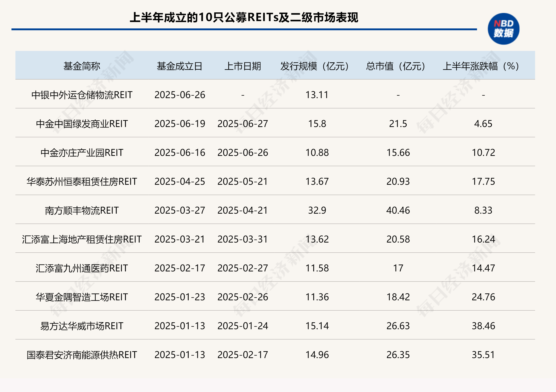This screenshot has height=392, width=556.
Task: Click issue size value 13.11
Action: pos(317,95)
